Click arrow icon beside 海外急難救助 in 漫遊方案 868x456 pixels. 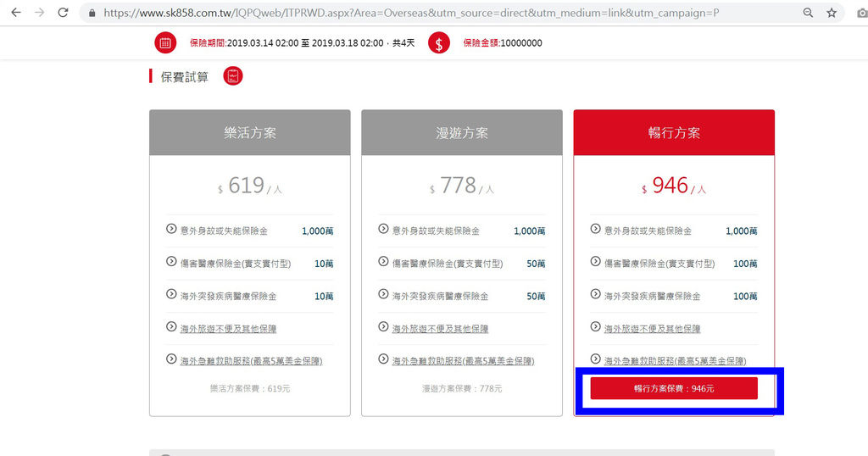383,359
